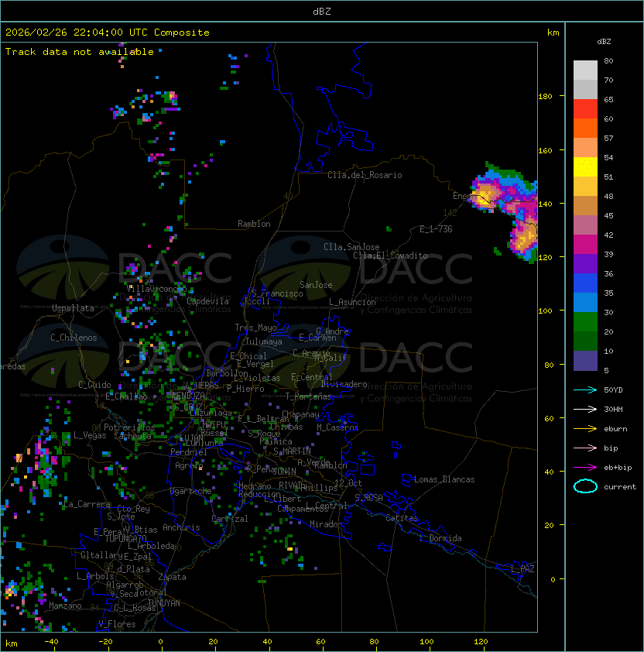Click the cyan 'current' ellipse icon
Viewport: 644px width, 652px height.
coord(585,486)
